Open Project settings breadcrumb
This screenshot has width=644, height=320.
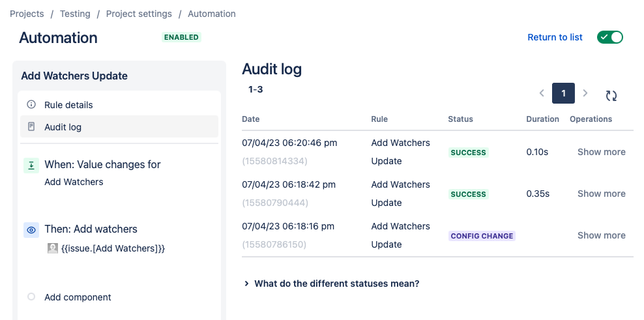tap(139, 14)
